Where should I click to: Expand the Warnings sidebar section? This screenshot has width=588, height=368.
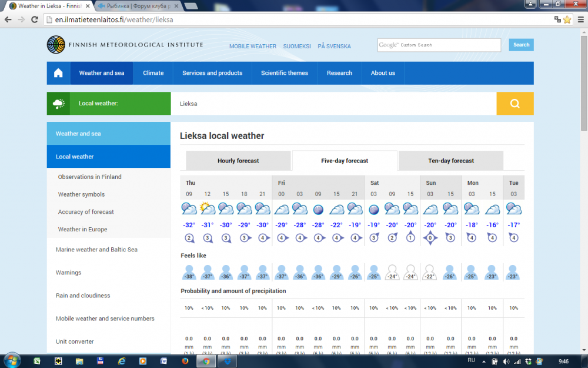point(69,273)
